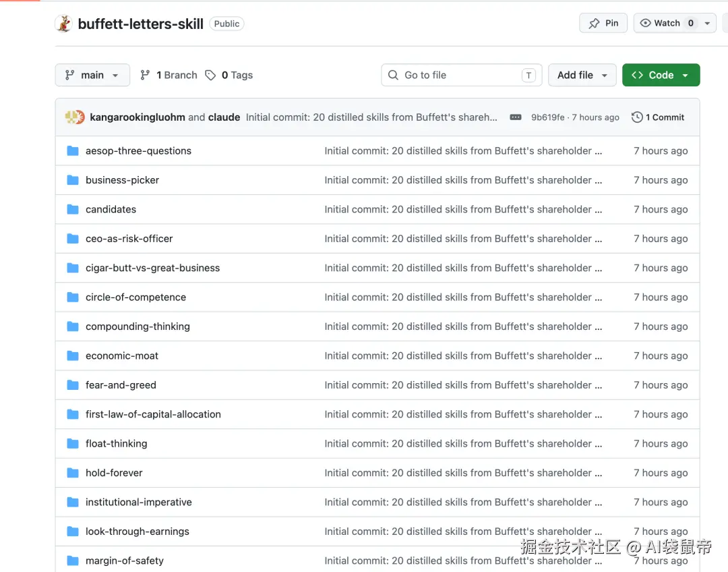This screenshot has width=728, height=572.
Task: Click the commit history clock icon
Action: tap(637, 117)
